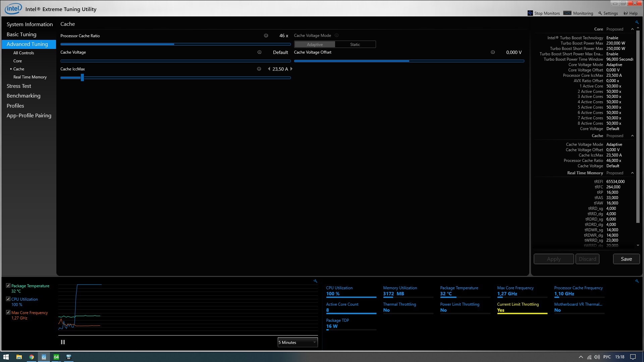The image size is (644, 362).
Task: Click the Save profile button
Action: point(626,259)
